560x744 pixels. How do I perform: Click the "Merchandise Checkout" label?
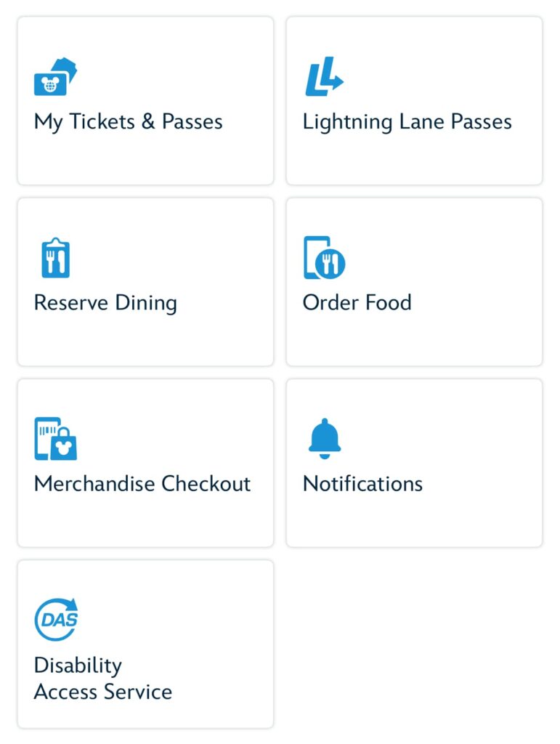[142, 484]
